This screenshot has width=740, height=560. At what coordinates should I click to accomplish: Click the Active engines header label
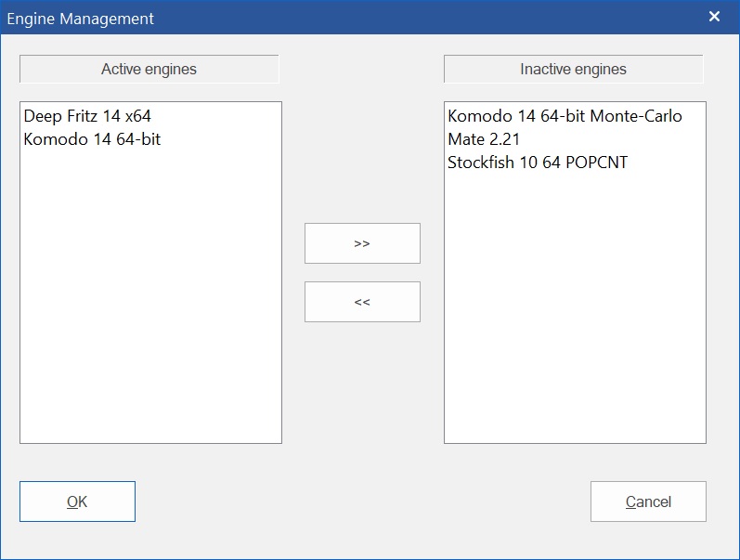149,69
